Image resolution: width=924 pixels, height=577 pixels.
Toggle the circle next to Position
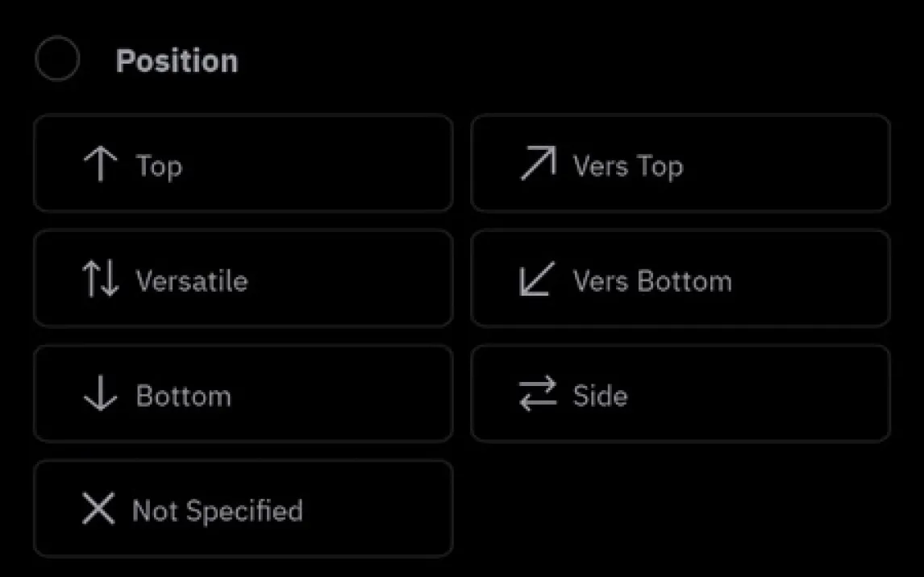pos(57,60)
